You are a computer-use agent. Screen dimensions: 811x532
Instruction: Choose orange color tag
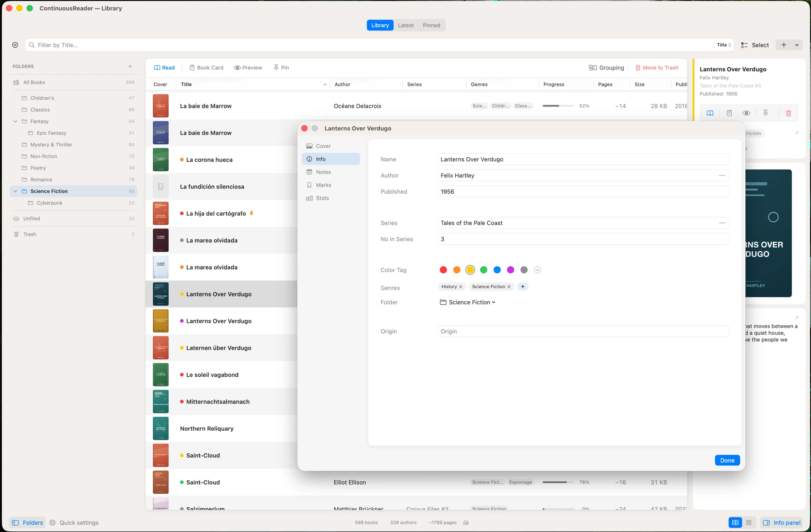[457, 270]
